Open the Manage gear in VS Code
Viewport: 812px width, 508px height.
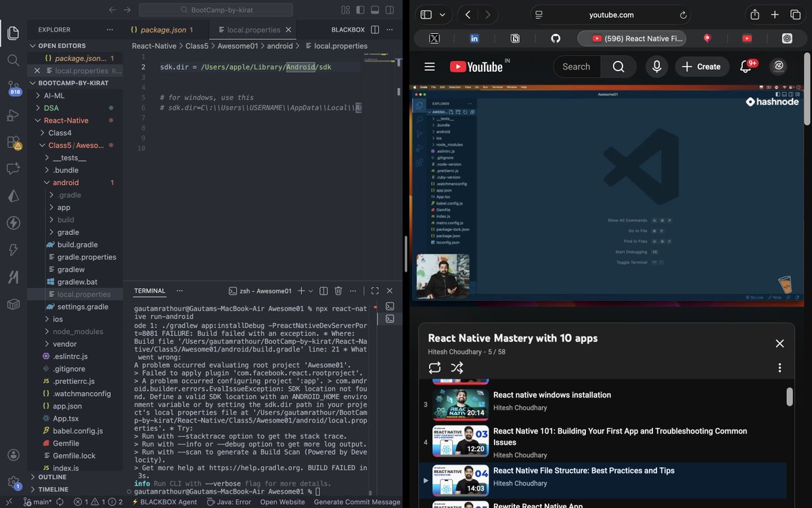click(x=13, y=482)
